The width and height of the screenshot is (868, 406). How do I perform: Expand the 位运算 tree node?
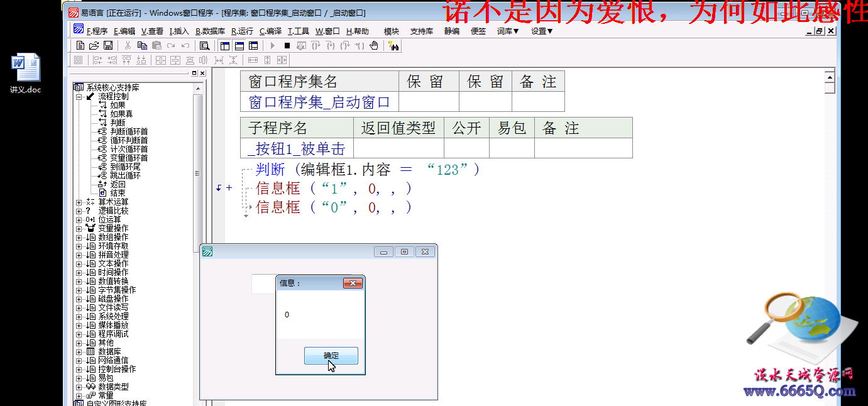[79, 220]
